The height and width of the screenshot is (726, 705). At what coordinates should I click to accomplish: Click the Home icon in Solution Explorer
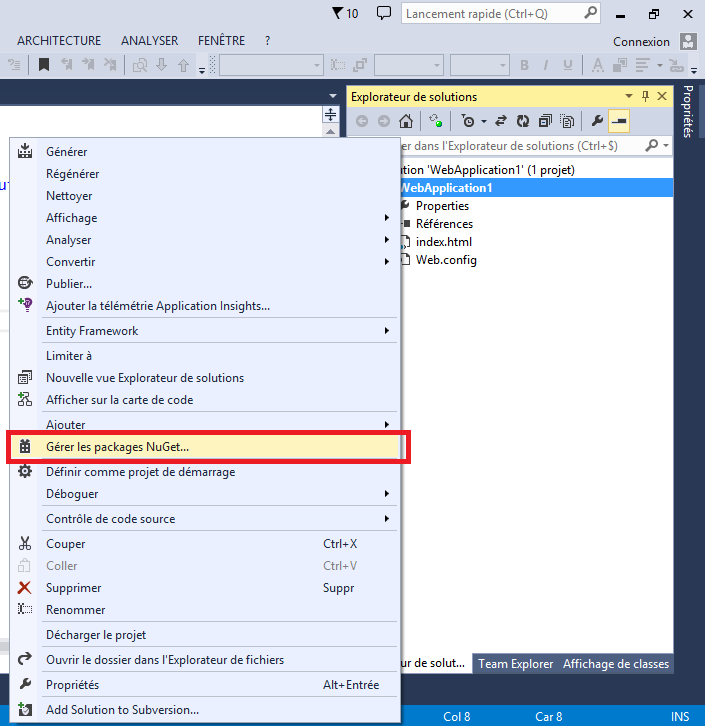(406, 121)
